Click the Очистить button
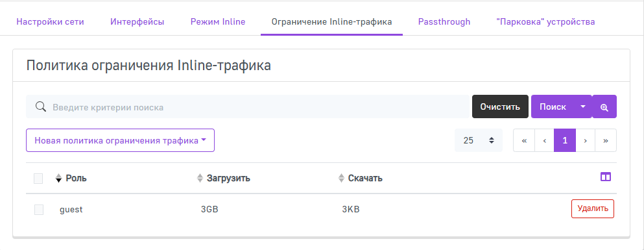Image resolution: width=644 pixels, height=250 pixels. [500, 107]
